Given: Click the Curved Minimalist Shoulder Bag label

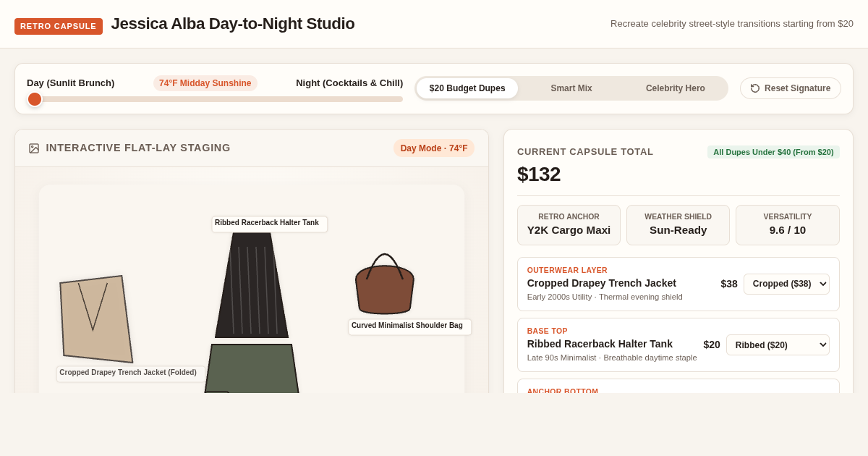Looking at the screenshot, I should coord(409,326).
